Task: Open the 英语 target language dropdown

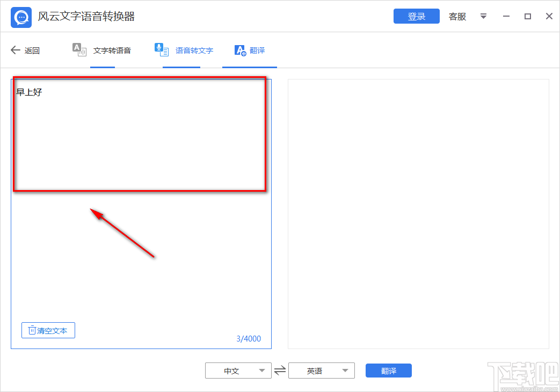Action: (x=322, y=371)
